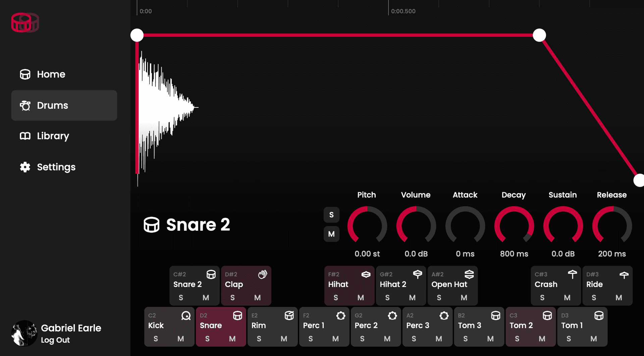644x356 pixels.
Task: Click the Clap pad hand icon
Action: pyautogui.click(x=263, y=274)
